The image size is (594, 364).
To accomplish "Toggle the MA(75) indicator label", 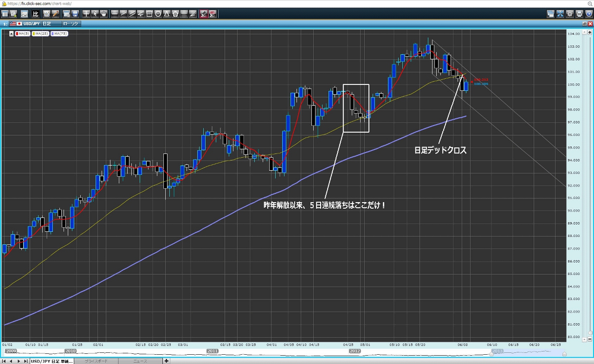I will [60, 33].
